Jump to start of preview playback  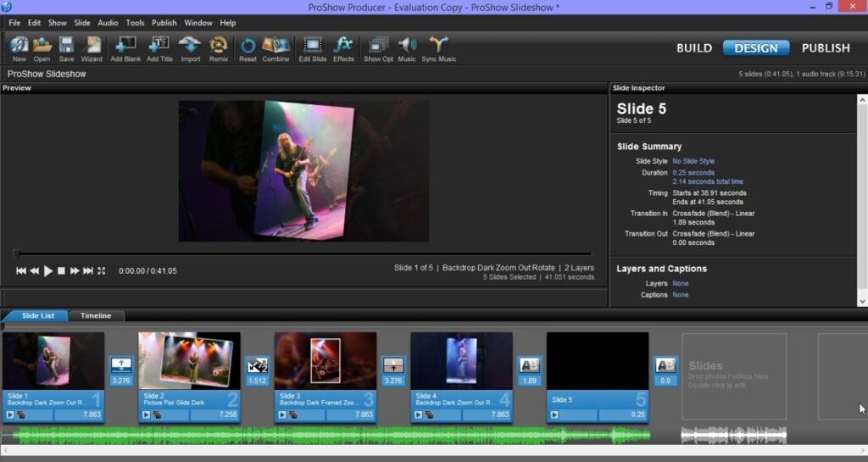pyautogui.click(x=21, y=270)
